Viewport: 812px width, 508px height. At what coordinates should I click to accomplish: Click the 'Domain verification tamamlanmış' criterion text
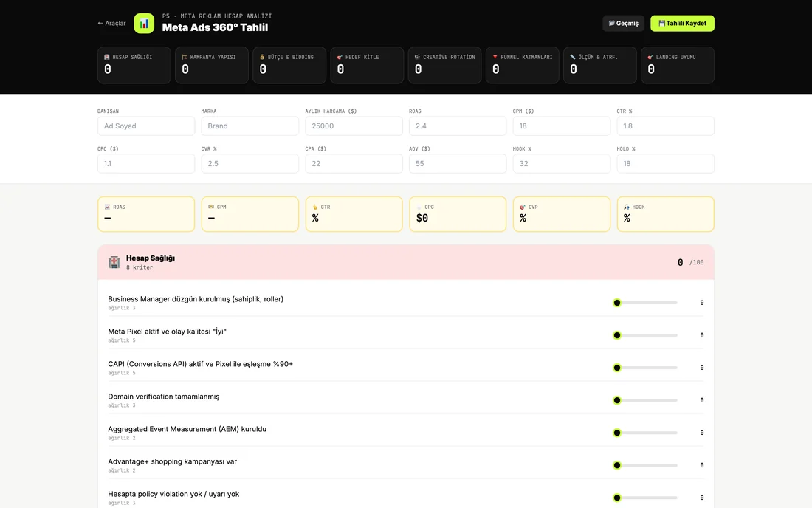click(x=164, y=397)
